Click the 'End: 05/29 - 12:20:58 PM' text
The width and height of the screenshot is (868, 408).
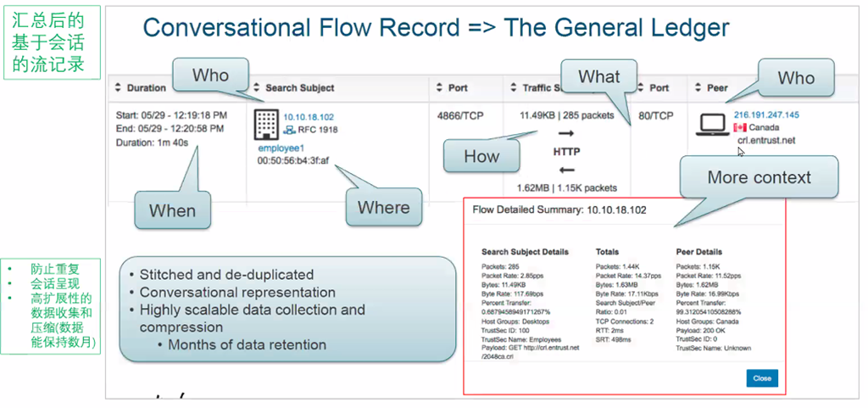170,129
